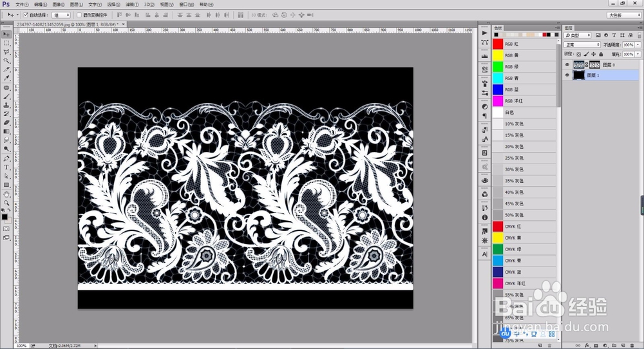
Task: Open the auto-select 组 dropdown
Action: pos(62,15)
